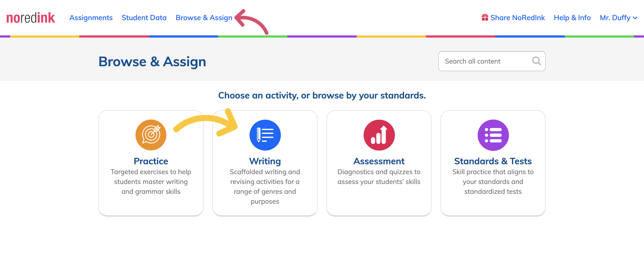Click the red Assessment bar chart icon
Viewport: 644px width, 278px height.
click(379, 135)
